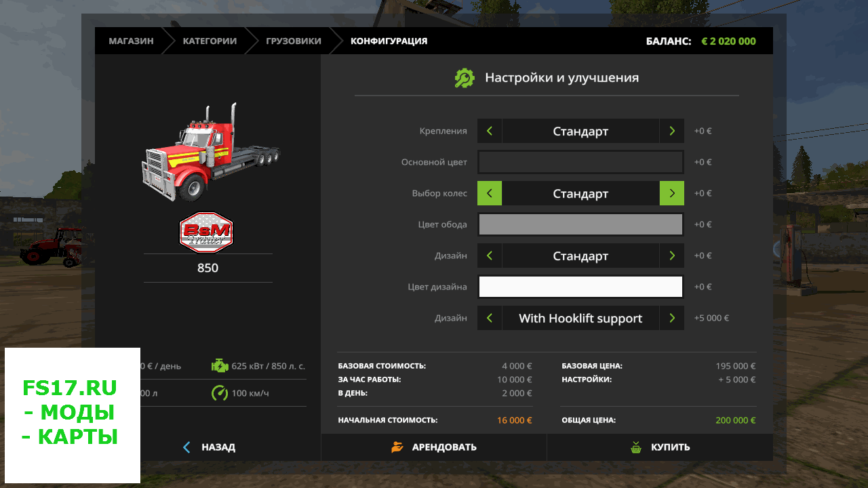Click the 100 км/ч speed text
This screenshot has width=868, height=488.
pos(250,393)
